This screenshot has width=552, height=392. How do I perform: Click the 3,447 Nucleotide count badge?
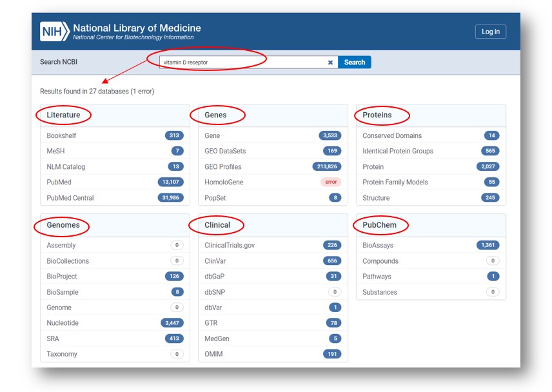(x=172, y=323)
